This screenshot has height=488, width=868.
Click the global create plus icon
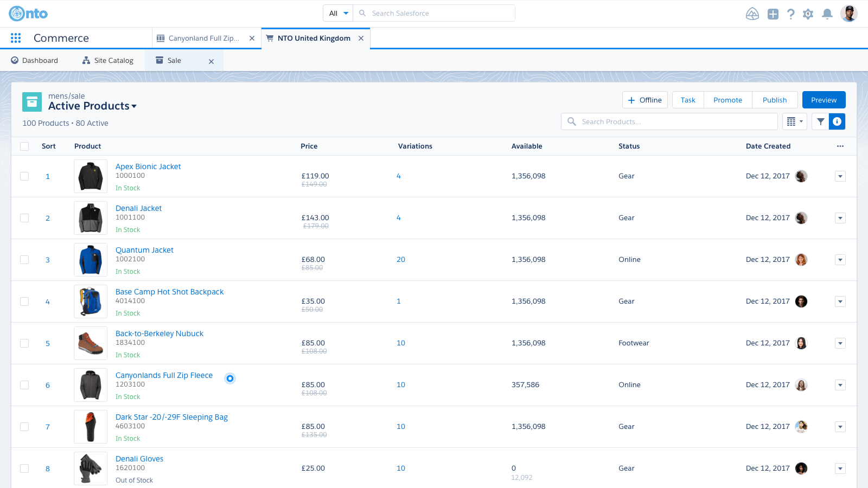click(773, 14)
